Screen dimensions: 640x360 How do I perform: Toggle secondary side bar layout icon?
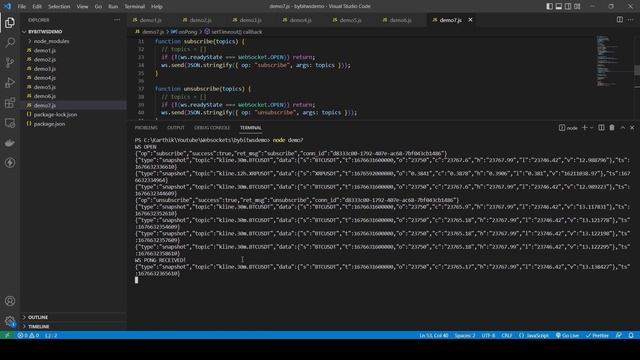click(568, 6)
